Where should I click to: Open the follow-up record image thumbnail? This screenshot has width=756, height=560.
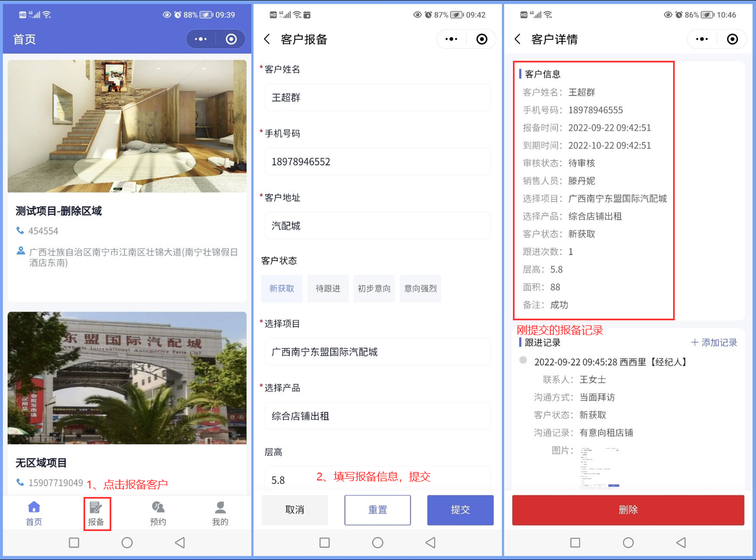pyautogui.click(x=600, y=467)
